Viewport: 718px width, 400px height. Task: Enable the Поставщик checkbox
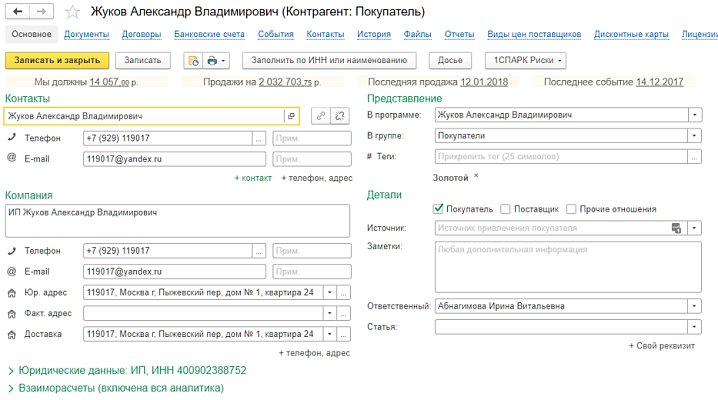(505, 209)
